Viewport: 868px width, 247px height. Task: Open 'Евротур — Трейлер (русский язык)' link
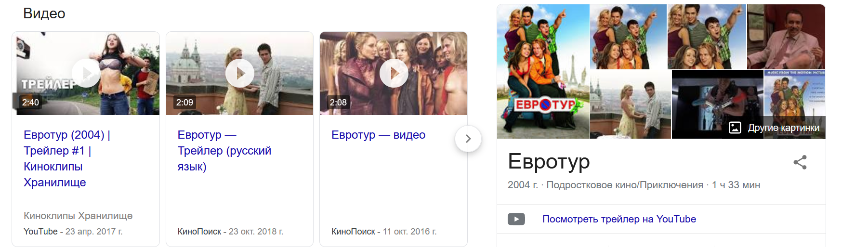(224, 151)
